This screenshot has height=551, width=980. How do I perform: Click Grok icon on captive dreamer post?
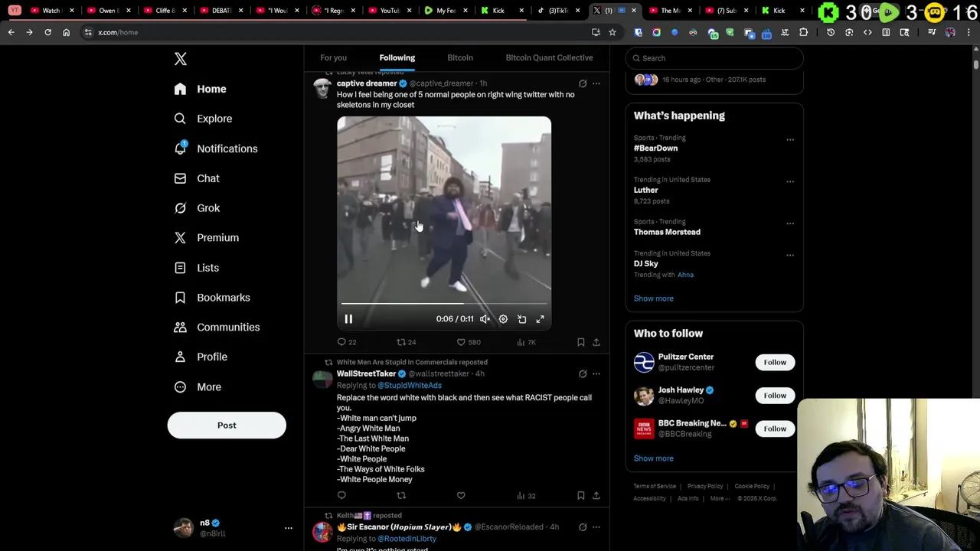click(583, 83)
